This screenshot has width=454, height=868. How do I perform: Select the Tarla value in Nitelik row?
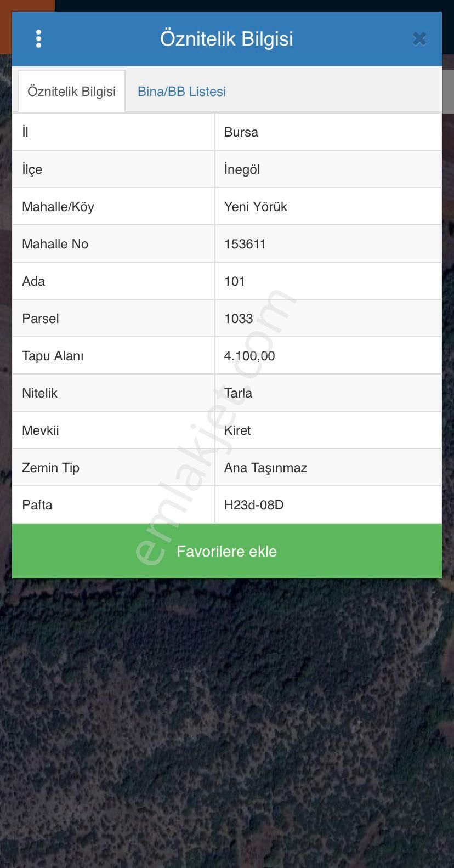tap(238, 393)
